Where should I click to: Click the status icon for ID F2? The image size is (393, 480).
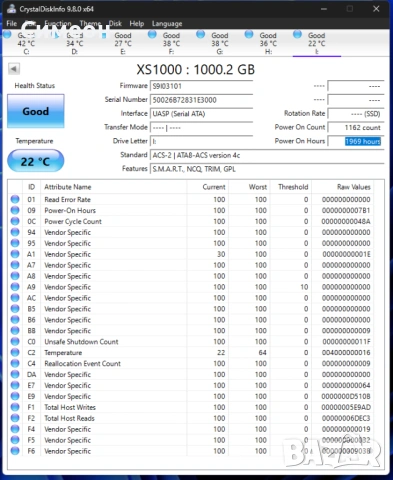coord(15,418)
